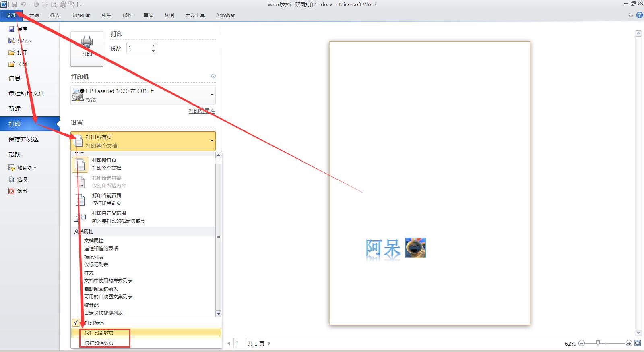Viewport: 644px width, 352px height.
Task: Select 打印自定义范围 option in list
Action: pos(143,217)
